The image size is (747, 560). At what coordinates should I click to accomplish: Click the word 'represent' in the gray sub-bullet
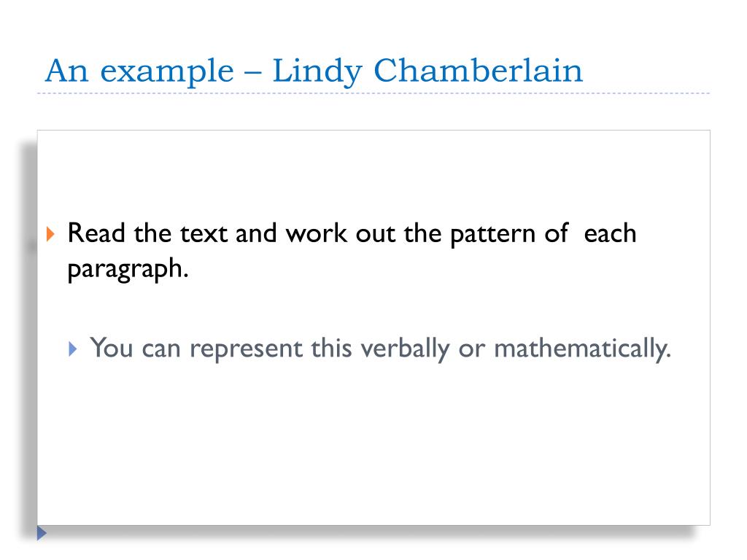tap(246, 350)
